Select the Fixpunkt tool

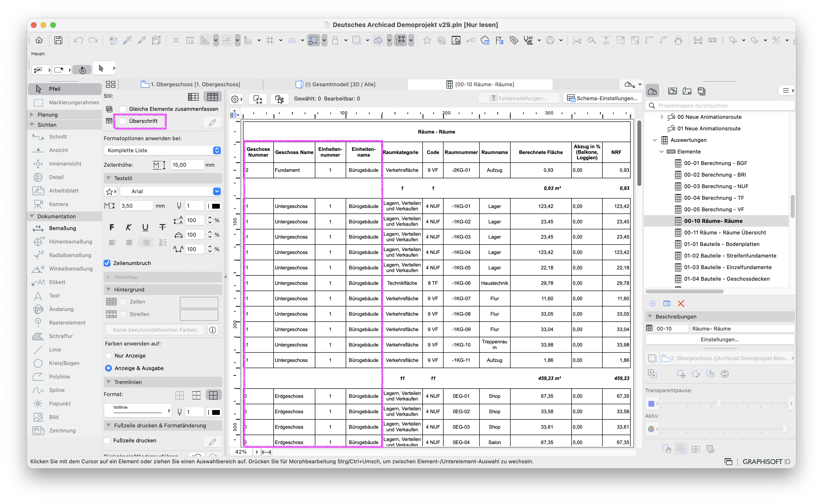point(65,404)
